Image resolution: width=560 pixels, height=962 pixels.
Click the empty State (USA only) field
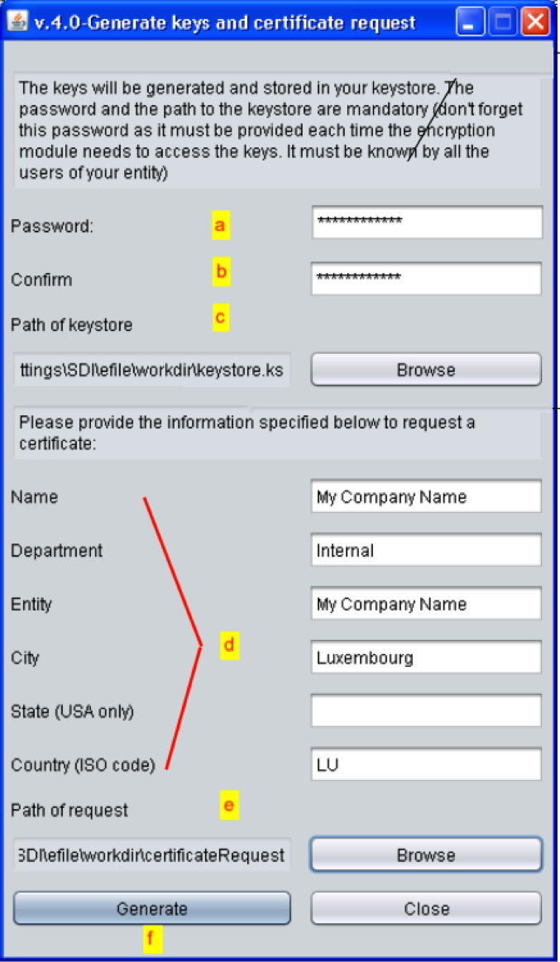pyautogui.click(x=426, y=711)
